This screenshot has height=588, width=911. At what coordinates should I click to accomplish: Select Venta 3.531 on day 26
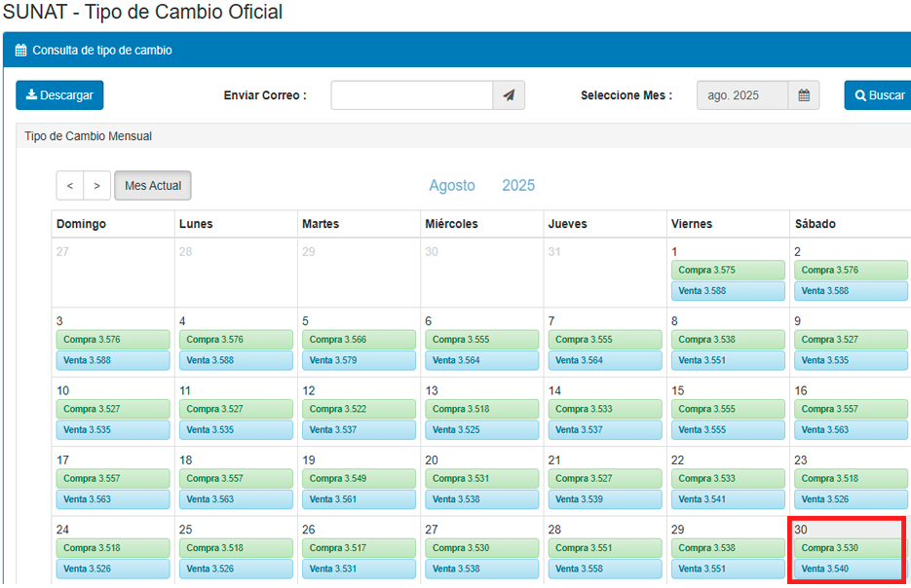coord(360,570)
